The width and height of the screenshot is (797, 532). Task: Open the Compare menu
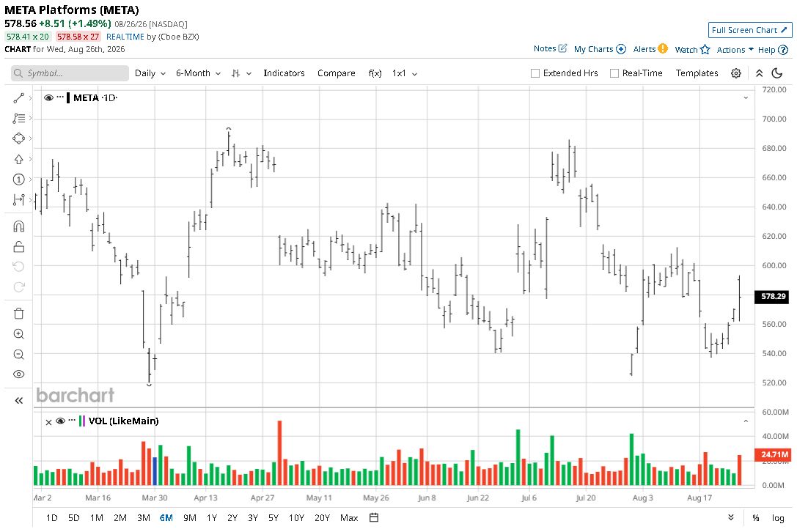pyautogui.click(x=336, y=73)
